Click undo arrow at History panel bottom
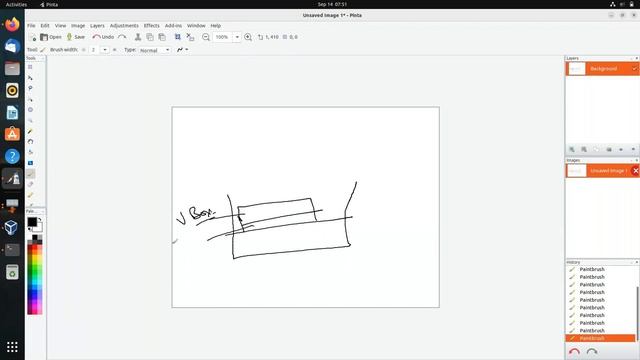 [574, 352]
